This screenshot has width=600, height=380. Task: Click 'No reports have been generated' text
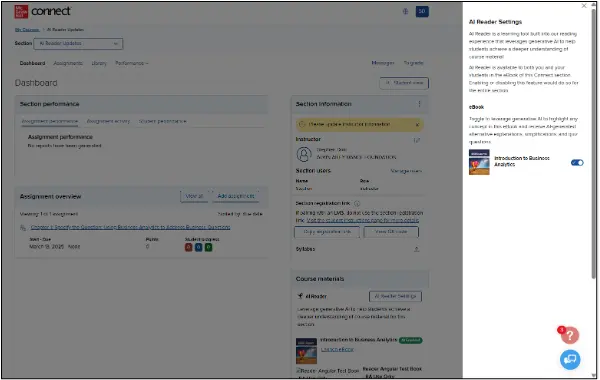pos(65,146)
